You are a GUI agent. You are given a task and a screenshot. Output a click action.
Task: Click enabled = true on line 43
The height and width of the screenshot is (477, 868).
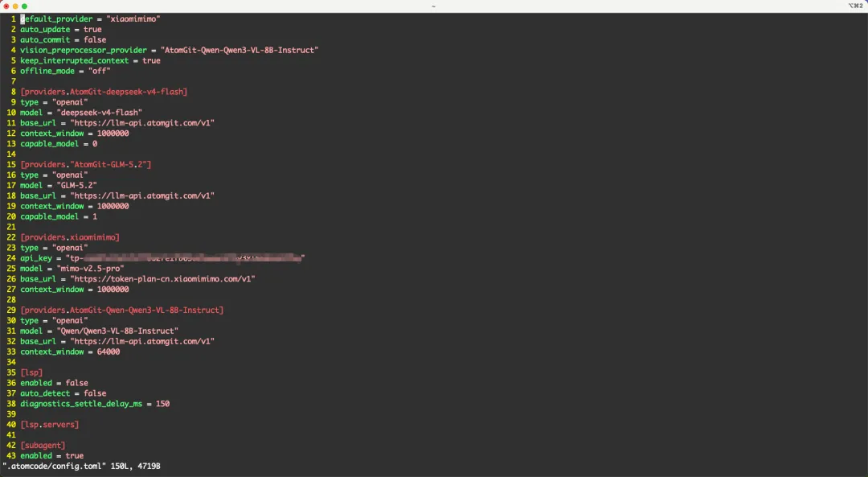click(52, 456)
